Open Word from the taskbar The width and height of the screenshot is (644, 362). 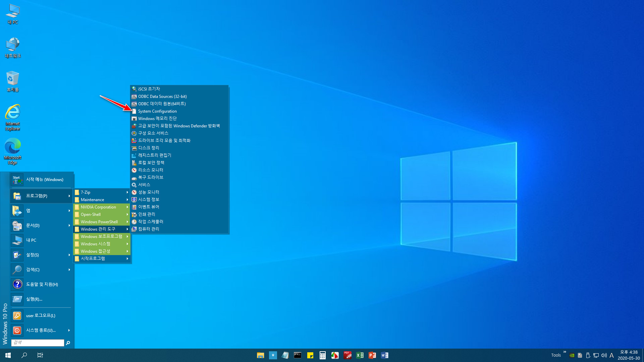coord(384,355)
